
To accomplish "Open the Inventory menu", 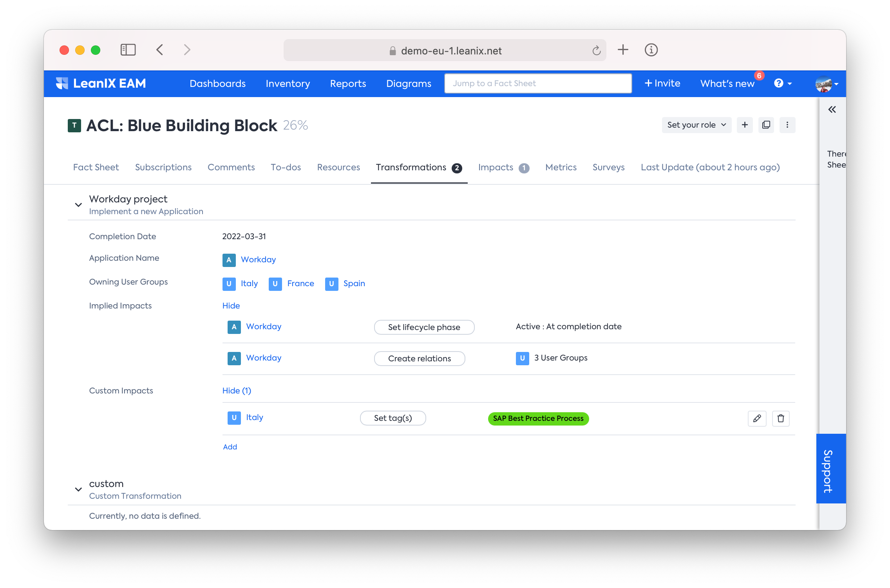I will coord(288,83).
